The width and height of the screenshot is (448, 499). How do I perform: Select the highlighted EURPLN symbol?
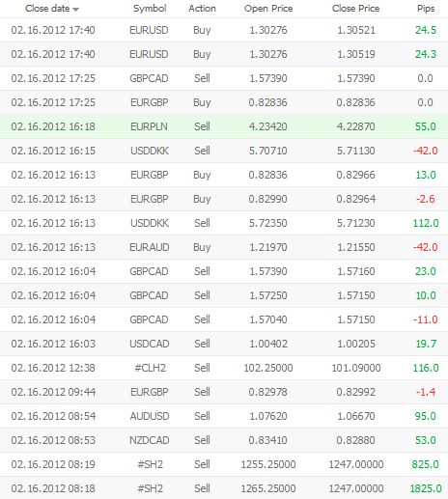click(x=149, y=126)
